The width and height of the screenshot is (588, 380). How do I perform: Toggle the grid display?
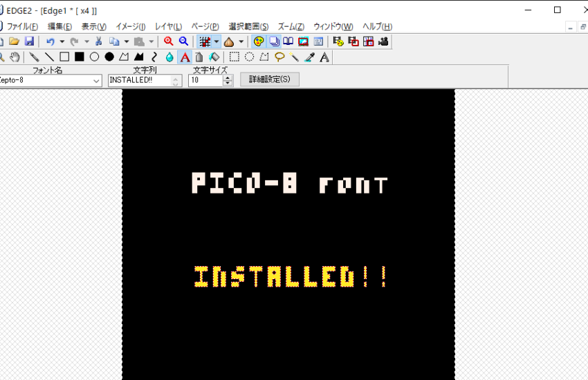click(205, 41)
